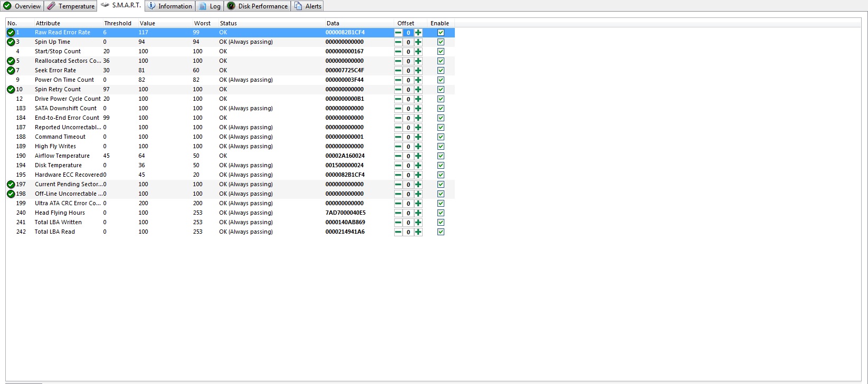The width and height of the screenshot is (868, 384).
Task: Increase offset for Disk Temperature
Action: pos(418,166)
